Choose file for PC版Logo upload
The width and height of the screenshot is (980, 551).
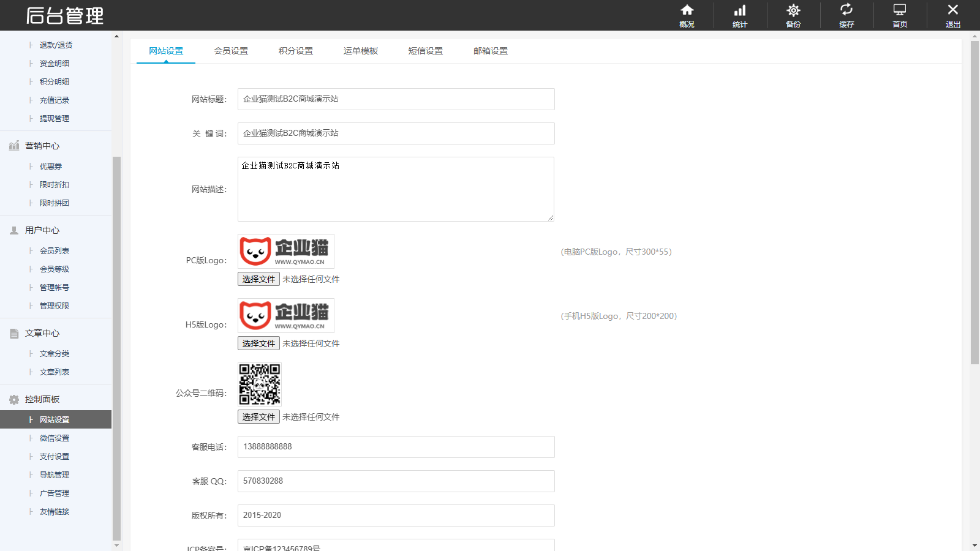pos(258,279)
